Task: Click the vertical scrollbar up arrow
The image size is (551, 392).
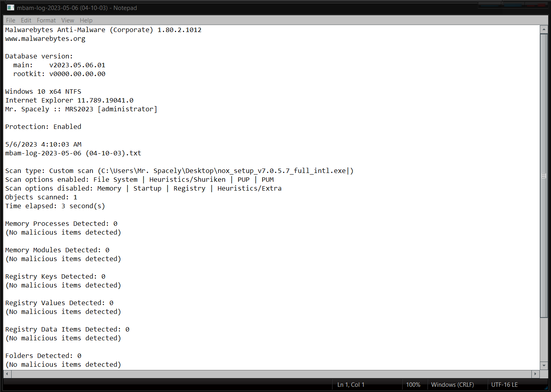Action: (x=544, y=29)
